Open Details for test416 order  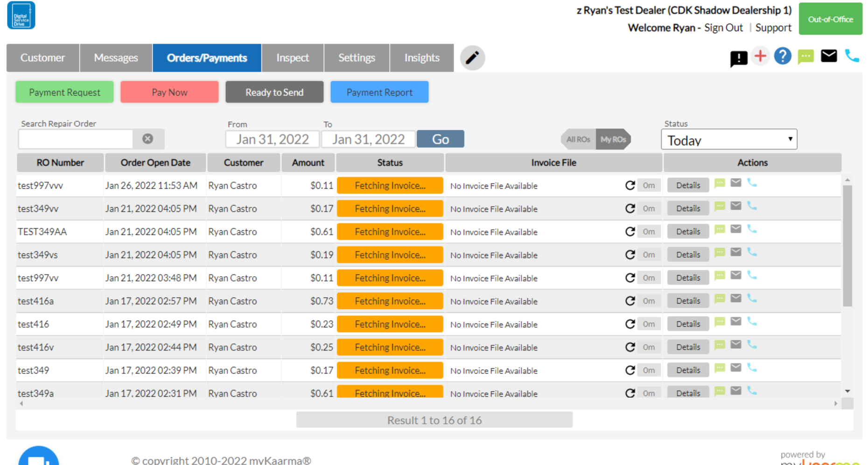pos(688,324)
